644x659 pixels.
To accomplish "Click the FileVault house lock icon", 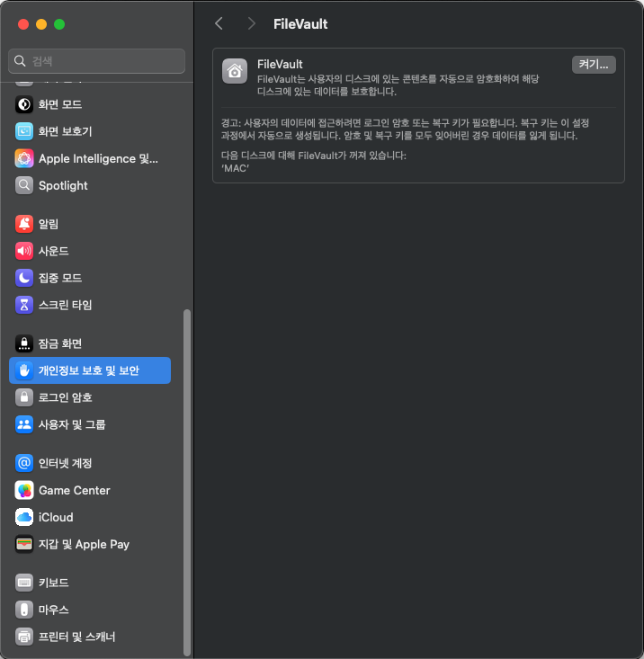I will click(x=235, y=72).
